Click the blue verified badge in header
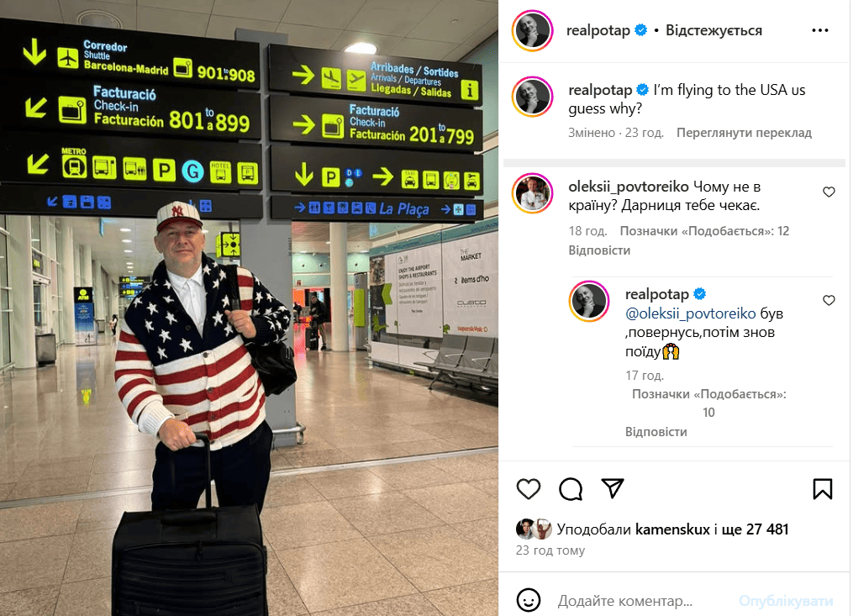 [641, 30]
